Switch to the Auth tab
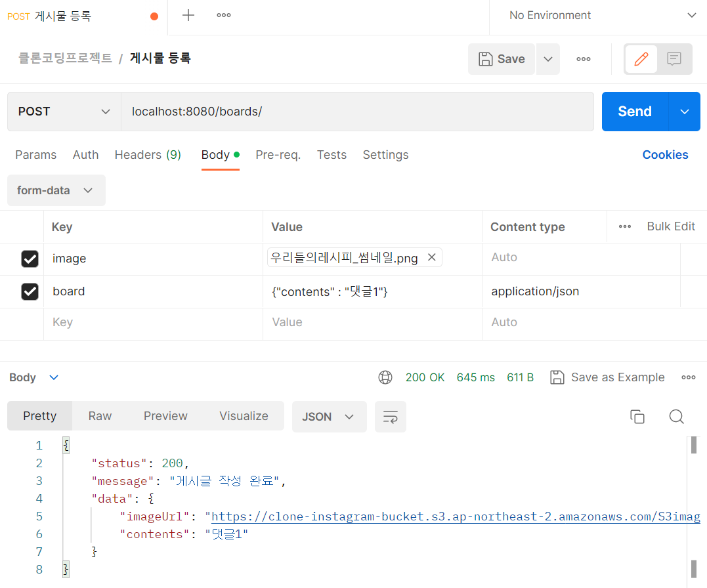The image size is (707, 588). coord(86,155)
